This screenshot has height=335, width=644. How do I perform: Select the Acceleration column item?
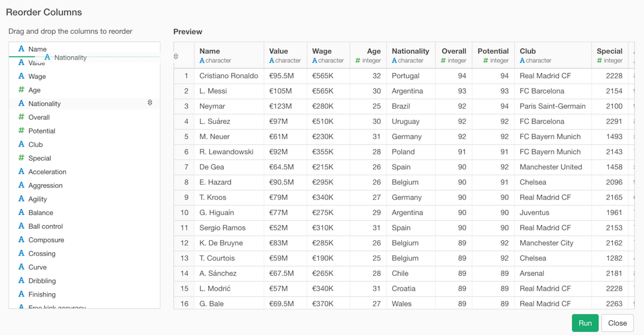pos(85,172)
